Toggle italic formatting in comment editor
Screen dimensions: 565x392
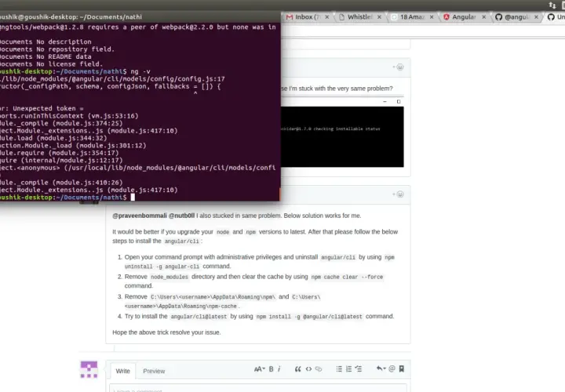click(x=279, y=369)
